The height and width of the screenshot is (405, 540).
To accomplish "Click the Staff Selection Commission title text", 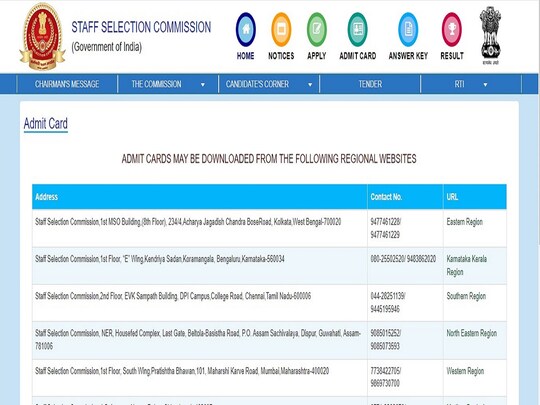I will [141, 27].
